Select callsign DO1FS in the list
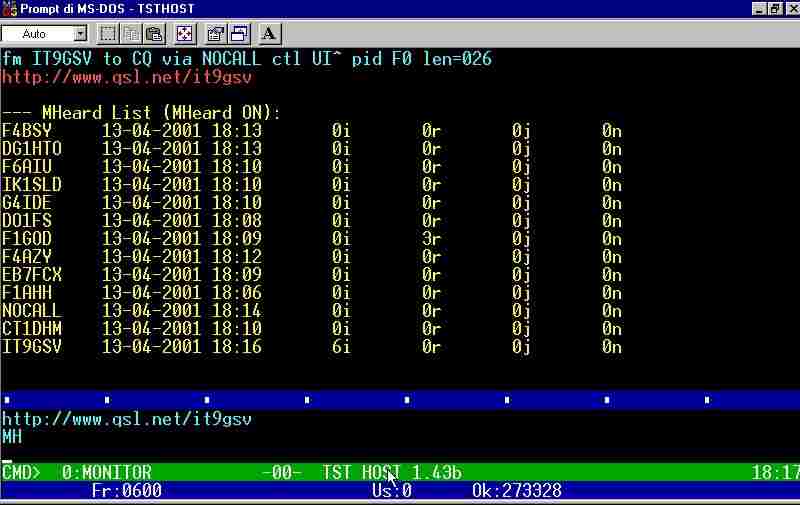The image size is (800, 505). tap(27, 220)
